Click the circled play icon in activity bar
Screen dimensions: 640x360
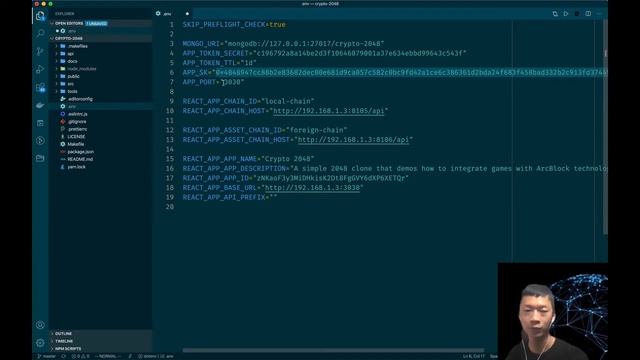click(40, 140)
